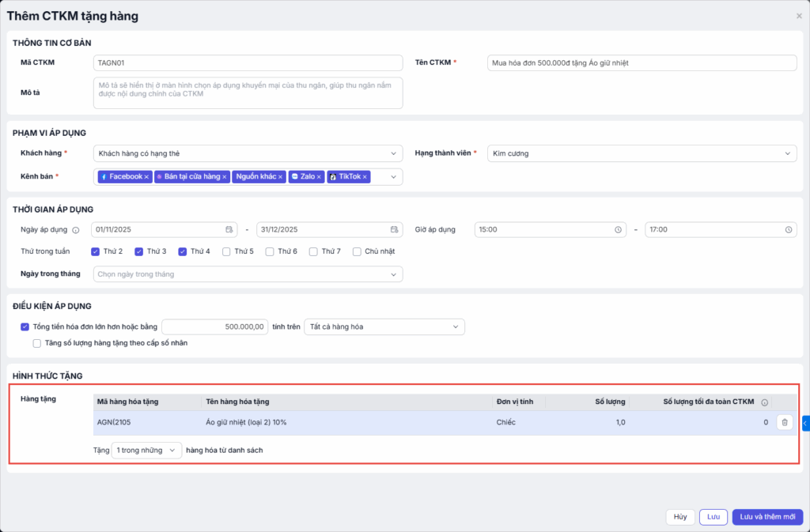Screen dimensions: 810x532
Task: Click info icon beside Ngày áp dụng
Action: pos(76,230)
